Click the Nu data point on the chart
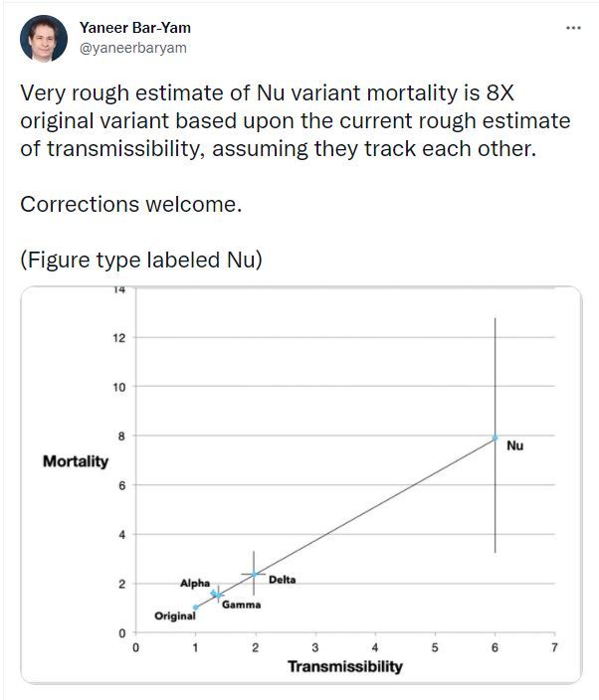The image size is (599, 700). click(495, 437)
